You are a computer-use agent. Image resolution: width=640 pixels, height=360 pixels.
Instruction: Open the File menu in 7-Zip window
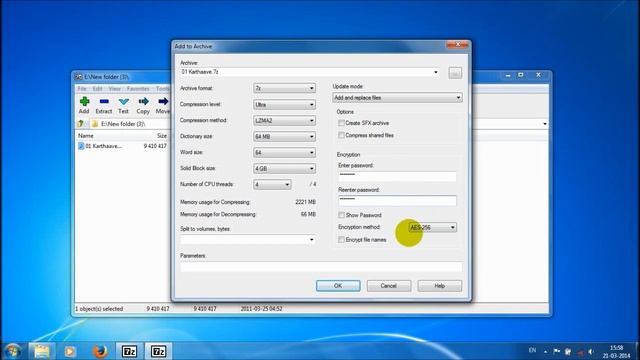[x=82, y=89]
